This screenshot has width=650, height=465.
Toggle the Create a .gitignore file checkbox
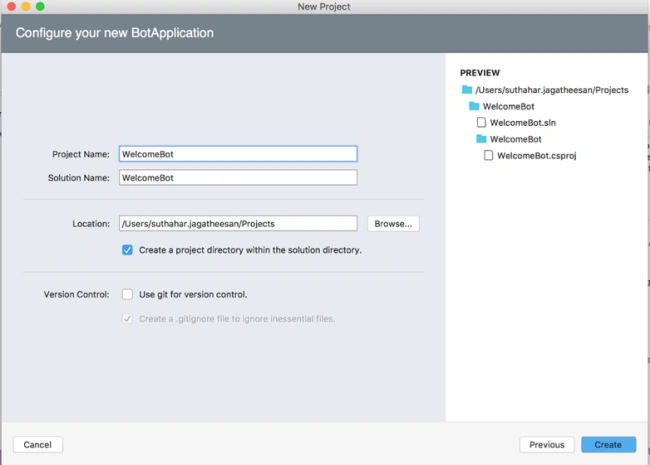tap(127, 319)
